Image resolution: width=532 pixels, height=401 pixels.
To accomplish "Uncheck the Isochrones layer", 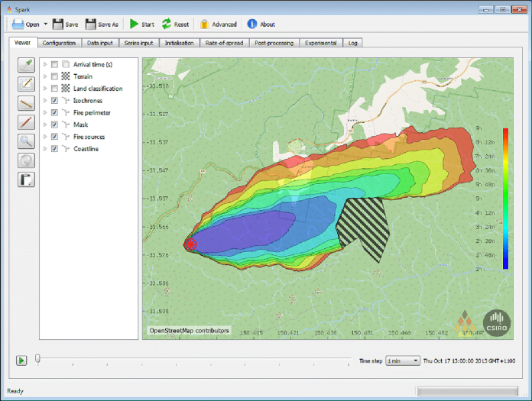I will pyautogui.click(x=55, y=101).
